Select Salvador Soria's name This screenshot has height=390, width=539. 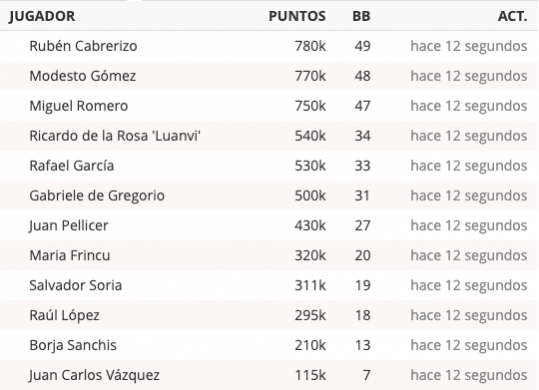(x=76, y=285)
